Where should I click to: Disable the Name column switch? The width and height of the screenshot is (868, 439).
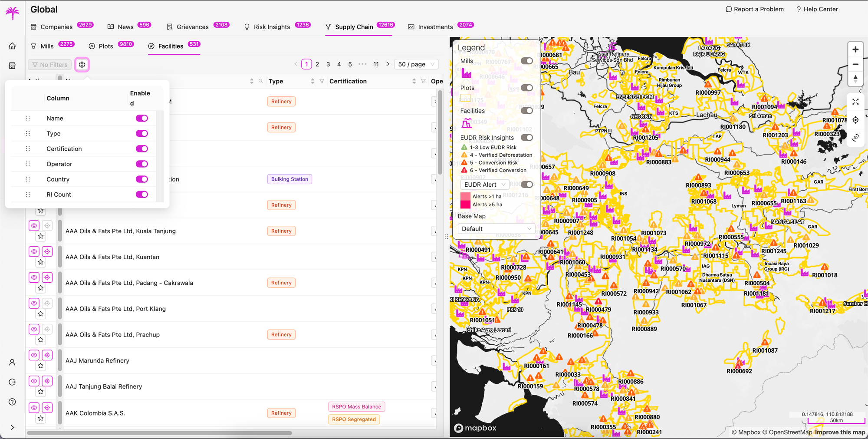coord(141,118)
